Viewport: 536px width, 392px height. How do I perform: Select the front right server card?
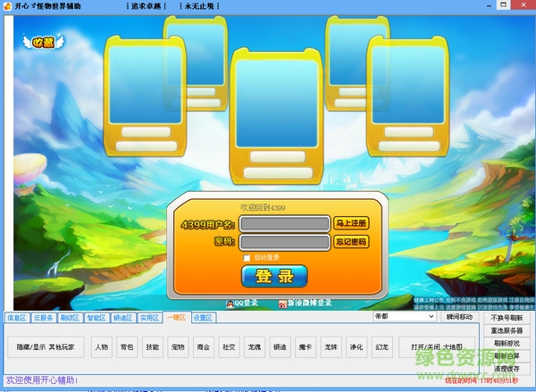407,96
